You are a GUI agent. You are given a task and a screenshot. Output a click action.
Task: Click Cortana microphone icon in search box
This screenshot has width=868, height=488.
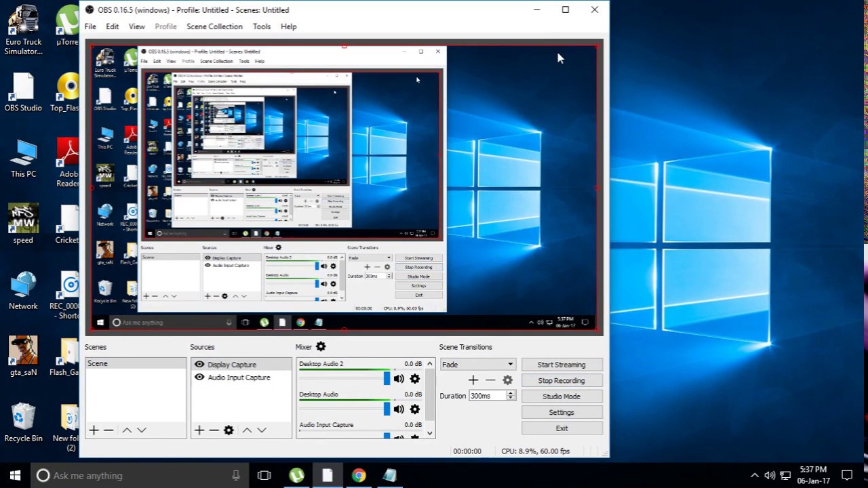[x=235, y=475]
